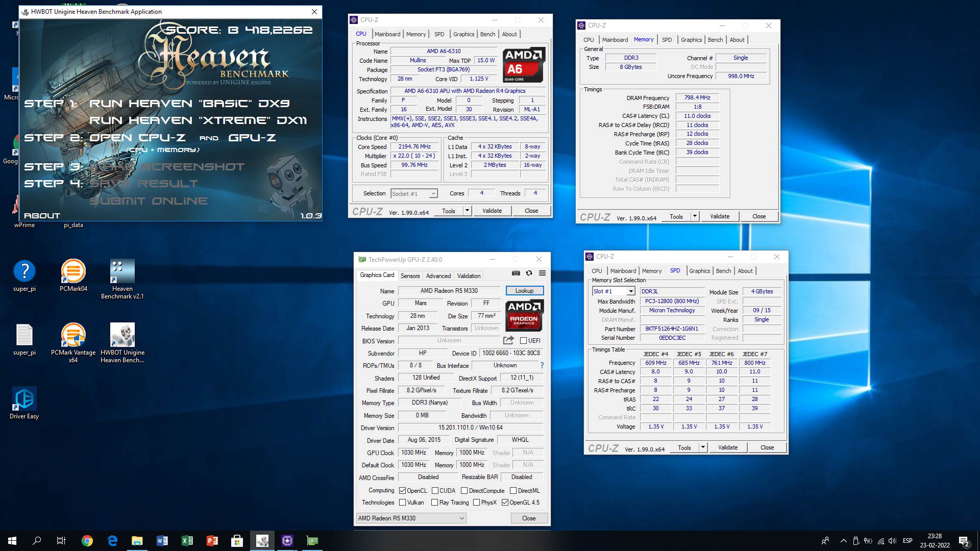
Task: Open File Explorer from the taskbar
Action: (x=137, y=541)
